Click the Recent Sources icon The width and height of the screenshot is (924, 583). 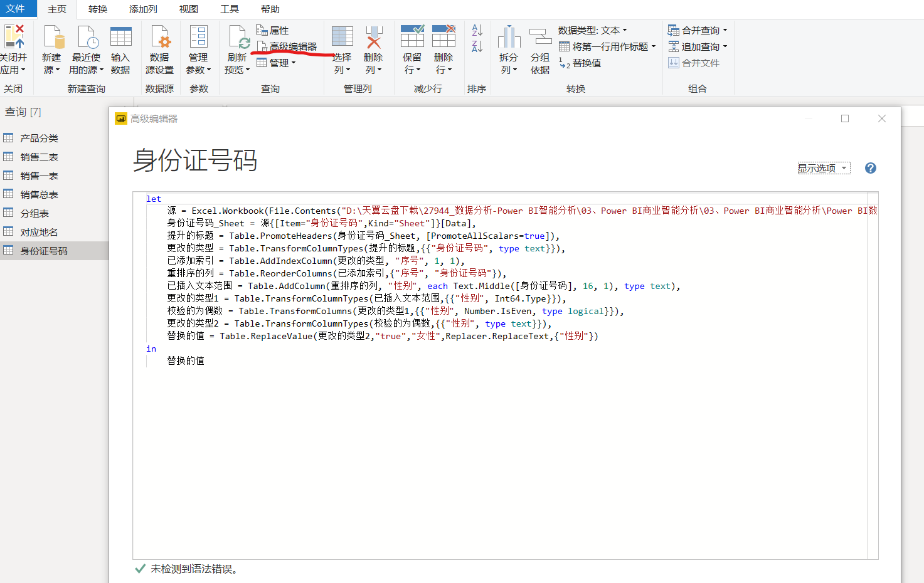tap(88, 36)
